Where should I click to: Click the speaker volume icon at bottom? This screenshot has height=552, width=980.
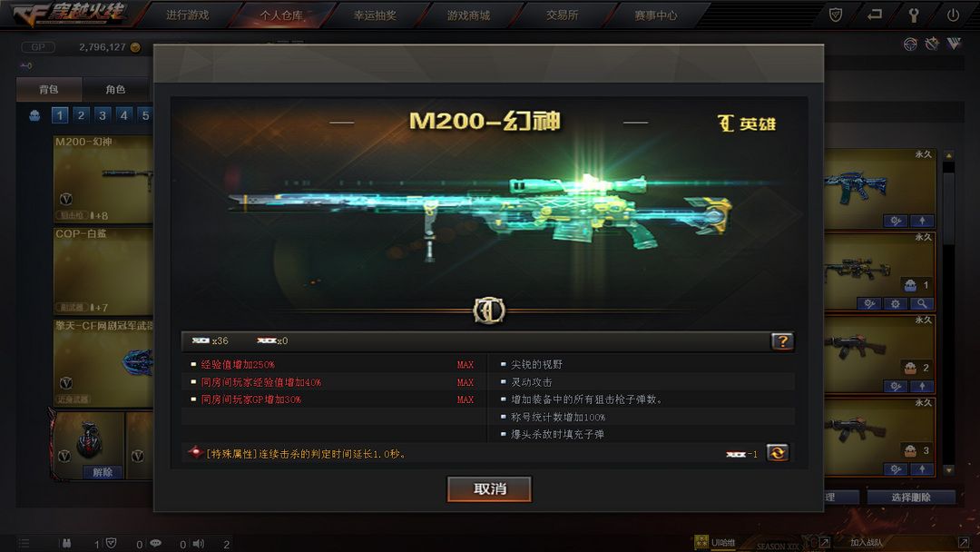point(199,543)
